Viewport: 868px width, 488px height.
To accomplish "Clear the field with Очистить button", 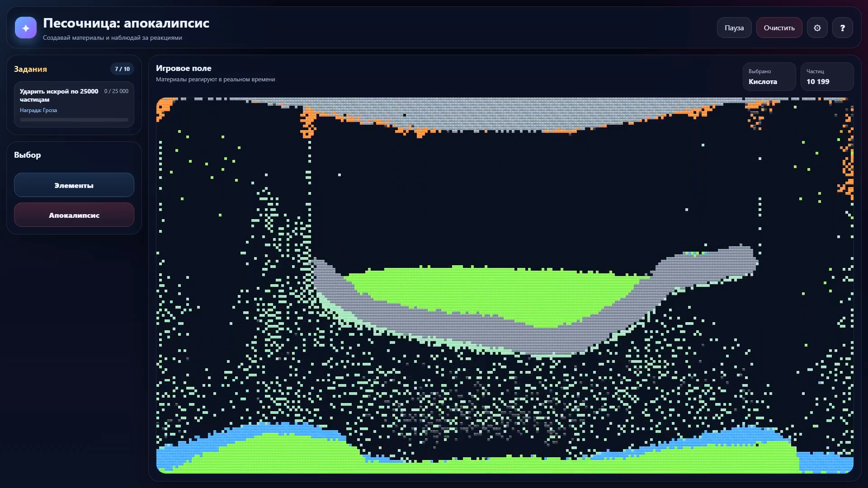I will (x=779, y=28).
